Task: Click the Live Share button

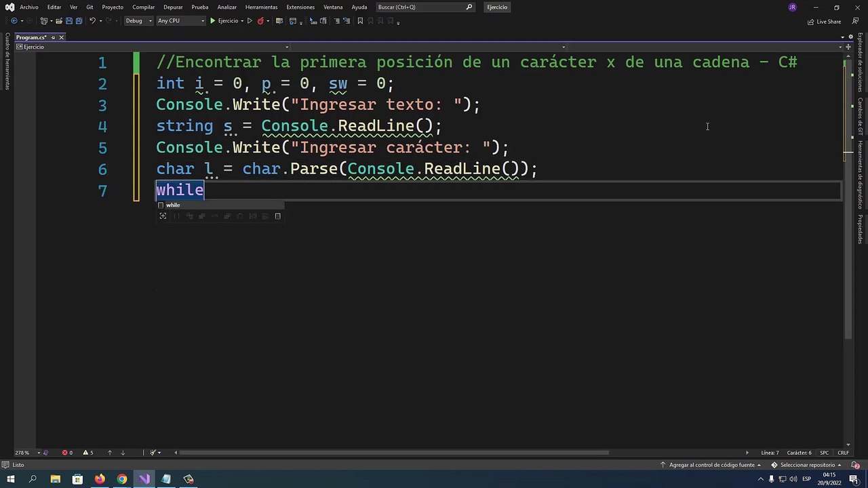Action: click(x=824, y=22)
